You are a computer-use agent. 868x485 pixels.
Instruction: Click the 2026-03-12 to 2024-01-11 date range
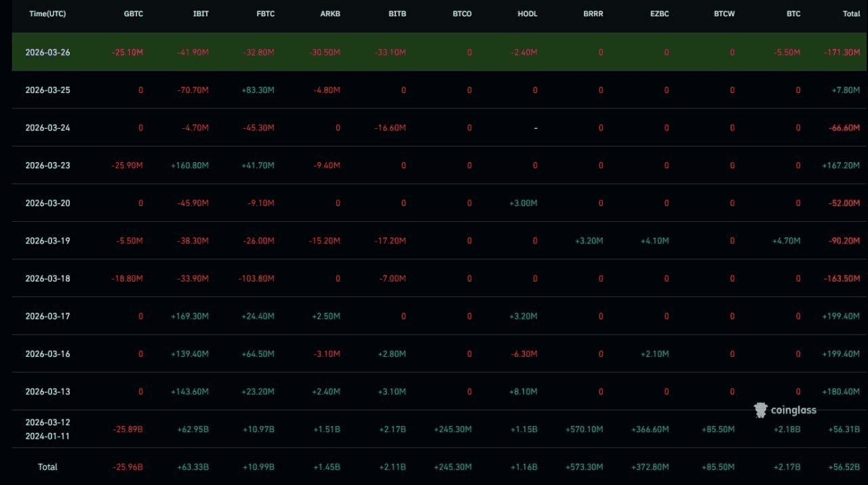(x=47, y=429)
